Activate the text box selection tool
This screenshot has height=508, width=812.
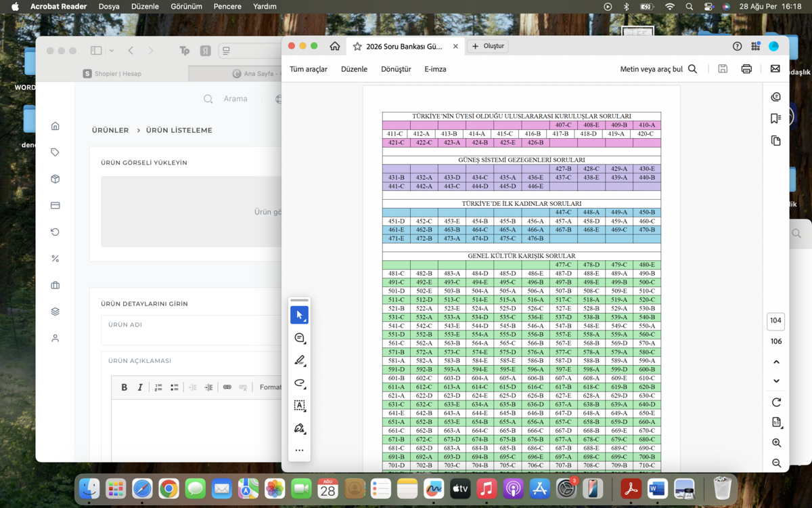299,405
